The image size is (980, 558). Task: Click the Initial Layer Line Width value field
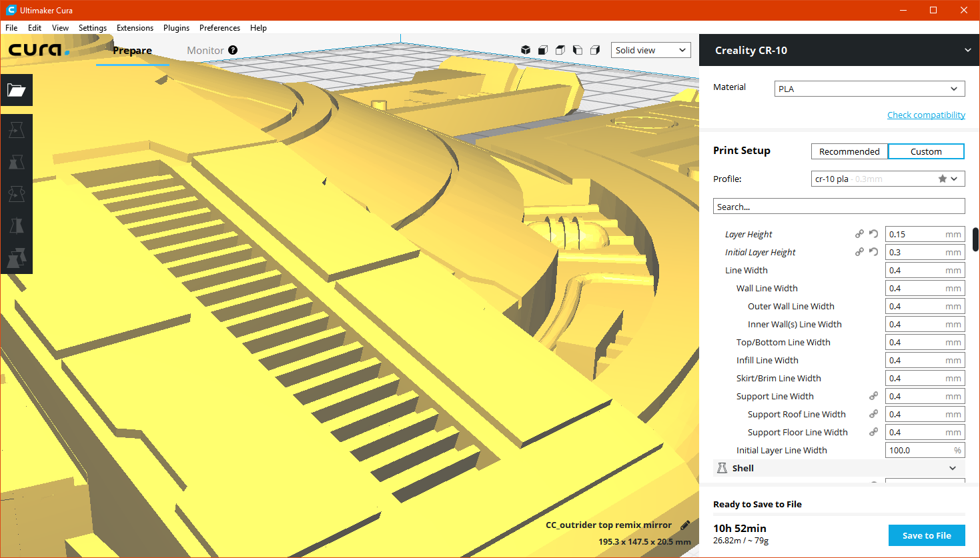[x=925, y=450]
